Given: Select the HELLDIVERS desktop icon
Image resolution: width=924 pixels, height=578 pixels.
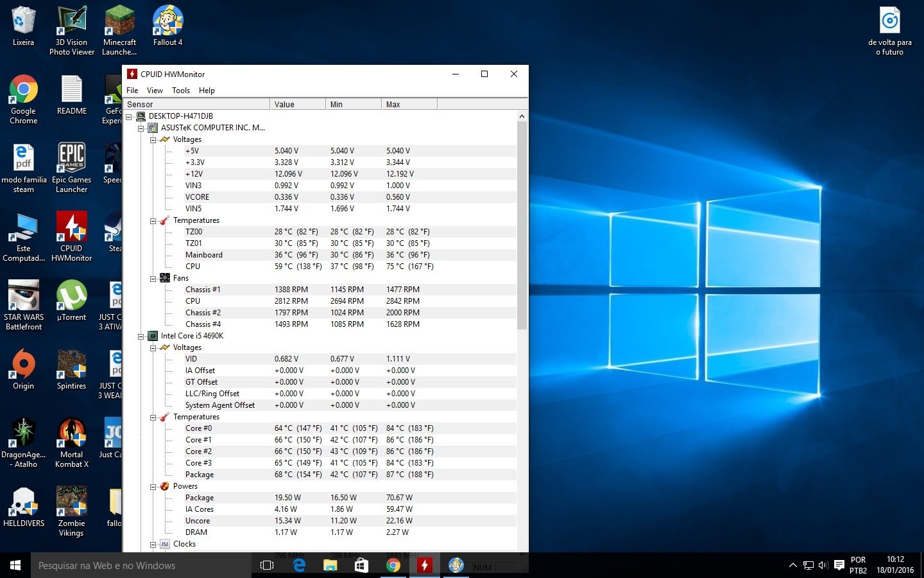Looking at the screenshot, I should [x=24, y=507].
